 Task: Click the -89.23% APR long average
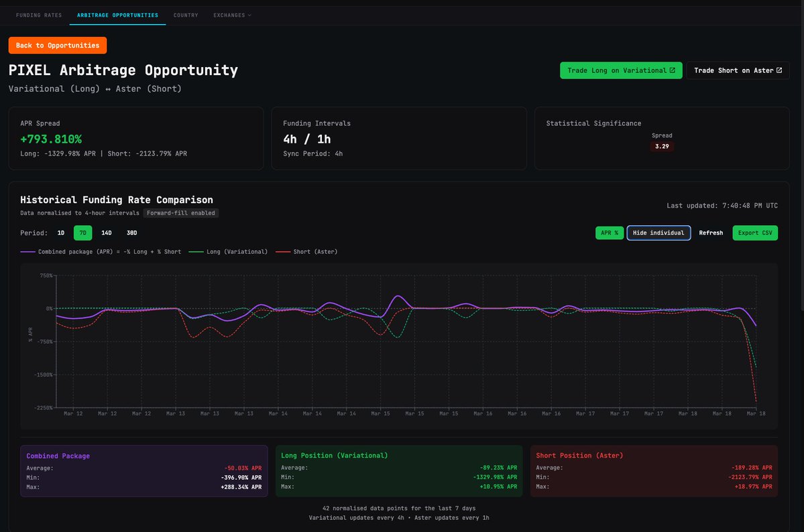pos(498,468)
